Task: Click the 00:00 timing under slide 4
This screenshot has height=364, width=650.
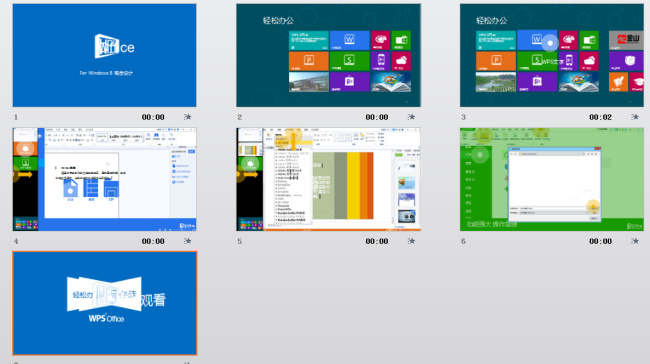Action: (153, 241)
